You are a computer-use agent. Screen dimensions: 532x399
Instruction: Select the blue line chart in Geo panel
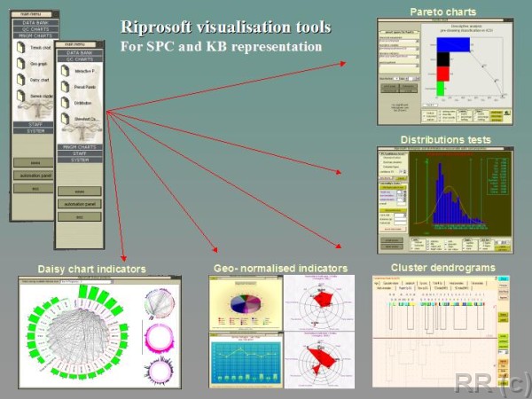point(246,361)
